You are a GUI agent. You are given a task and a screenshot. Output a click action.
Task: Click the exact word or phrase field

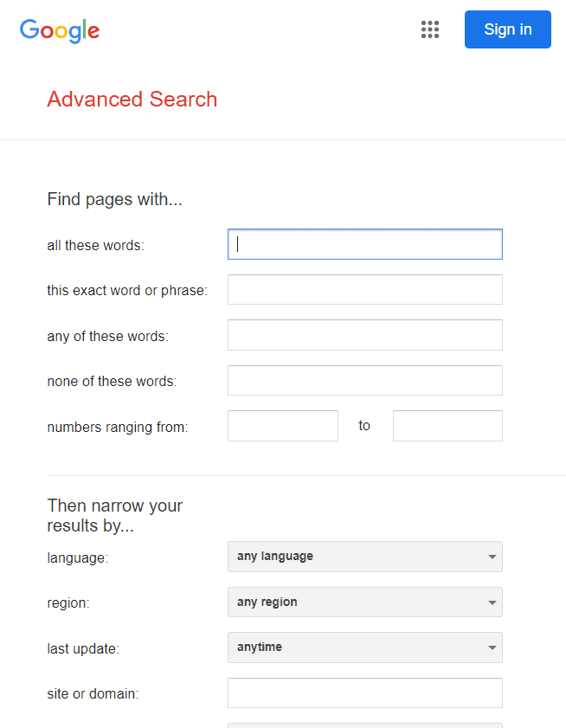[x=365, y=290]
